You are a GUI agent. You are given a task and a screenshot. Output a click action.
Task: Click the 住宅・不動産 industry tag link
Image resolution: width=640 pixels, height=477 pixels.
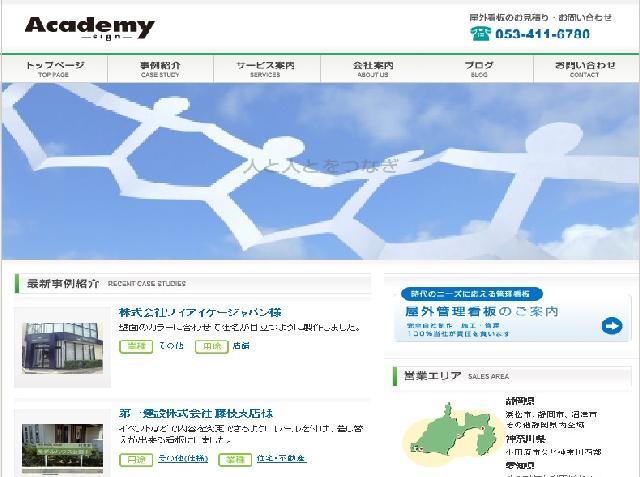(281, 459)
